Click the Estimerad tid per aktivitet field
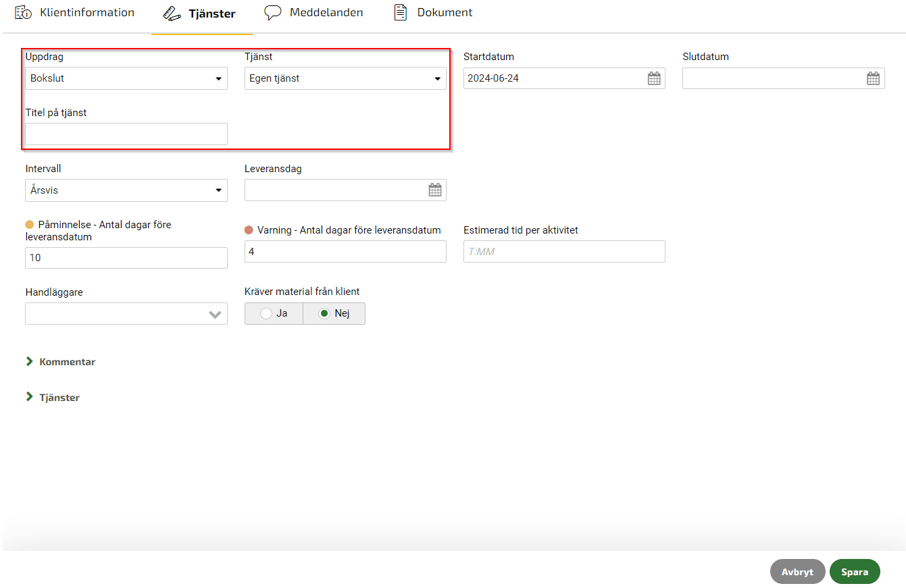Image resolution: width=906 pixels, height=588 pixels. coord(564,252)
